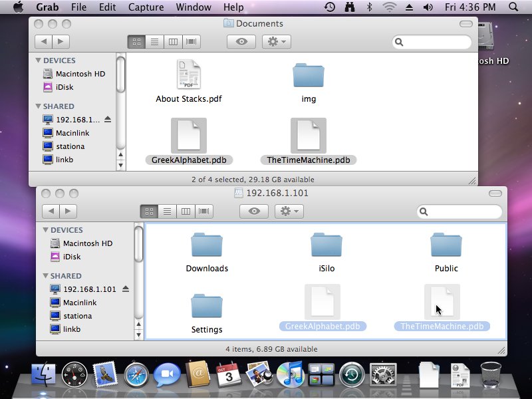Click the search field in Documents window
Viewport: 532px width, 399px height.
click(434, 42)
